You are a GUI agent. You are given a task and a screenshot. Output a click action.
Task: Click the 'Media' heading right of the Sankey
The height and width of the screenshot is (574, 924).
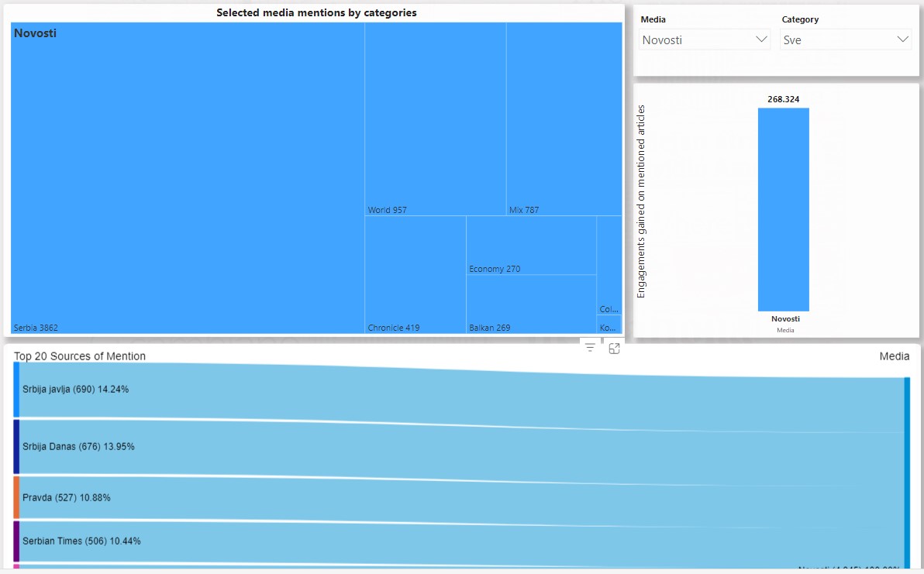[x=895, y=356]
